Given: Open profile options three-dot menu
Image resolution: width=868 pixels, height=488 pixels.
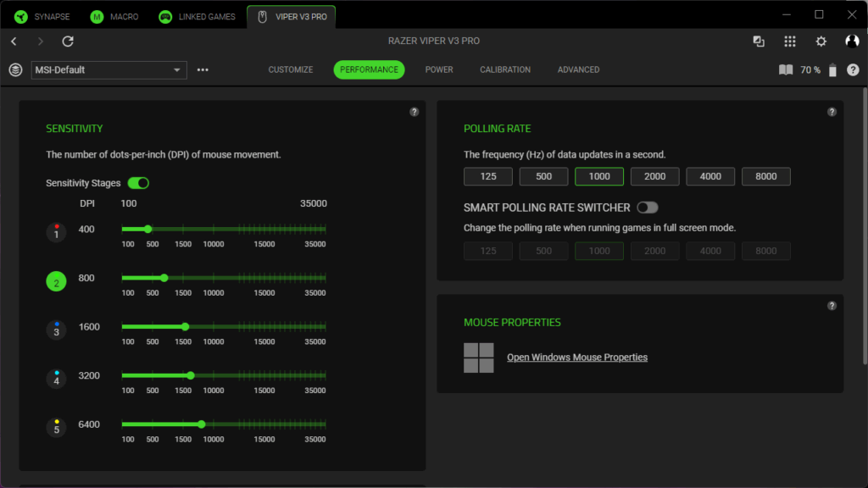Looking at the screenshot, I should (203, 70).
